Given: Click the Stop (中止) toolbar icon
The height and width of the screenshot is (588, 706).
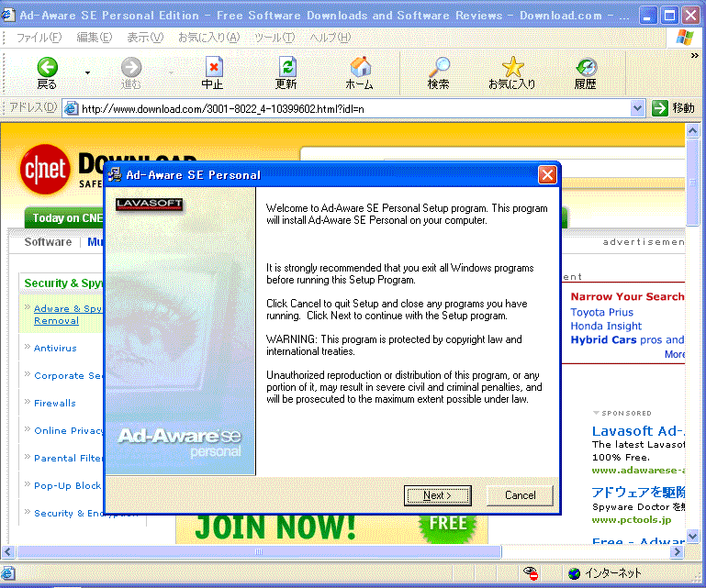Looking at the screenshot, I should pos(213,68).
